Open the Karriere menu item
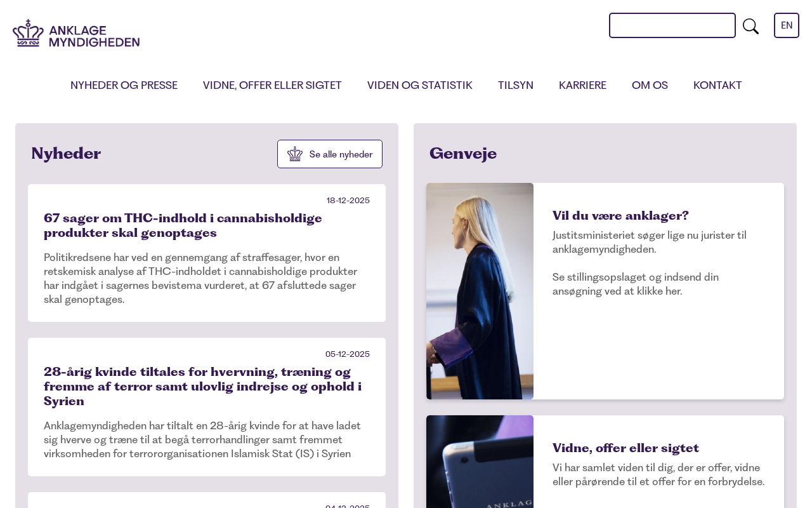 582,85
